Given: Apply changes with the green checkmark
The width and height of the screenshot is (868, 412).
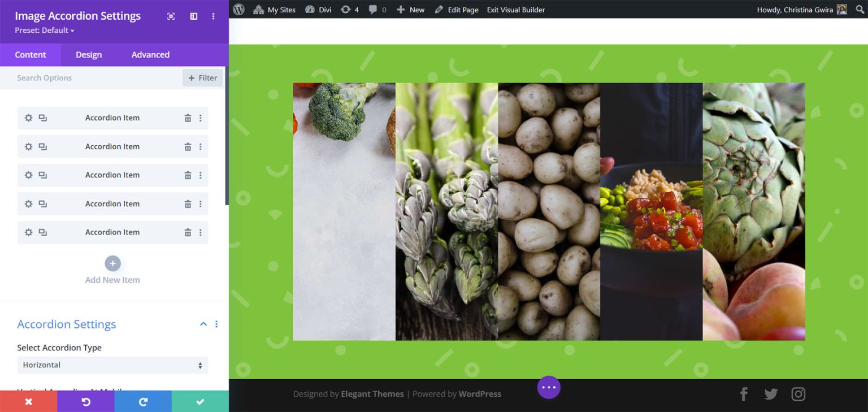Looking at the screenshot, I should tap(199, 401).
